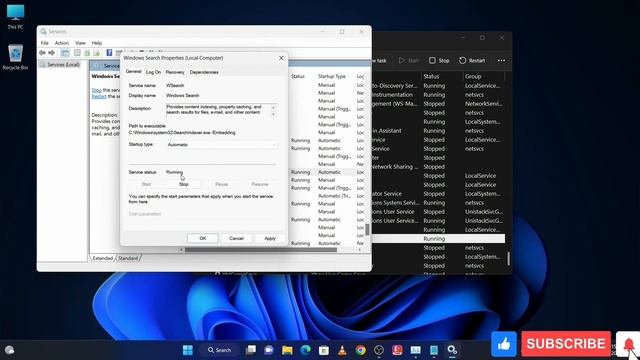
Task: Open Task Manager more options ellipsis
Action: (x=501, y=60)
